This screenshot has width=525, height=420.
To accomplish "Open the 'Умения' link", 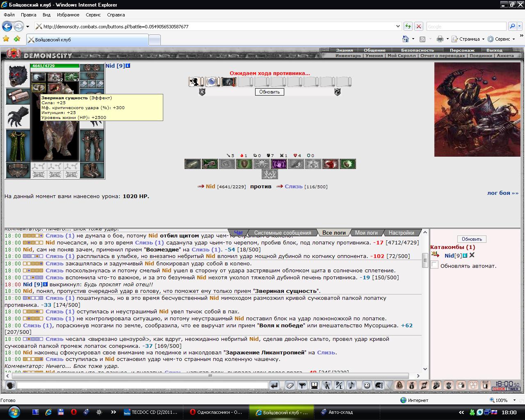I will tap(374, 56).
